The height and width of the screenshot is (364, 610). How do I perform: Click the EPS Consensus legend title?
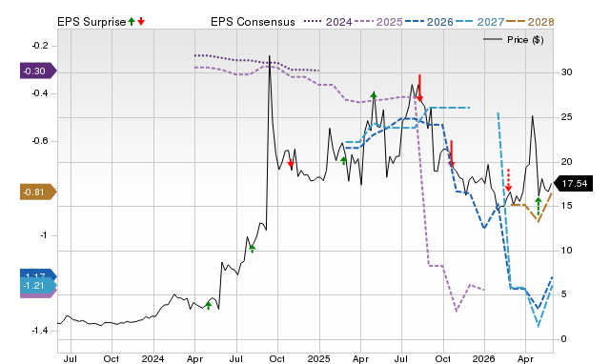pyautogui.click(x=253, y=22)
